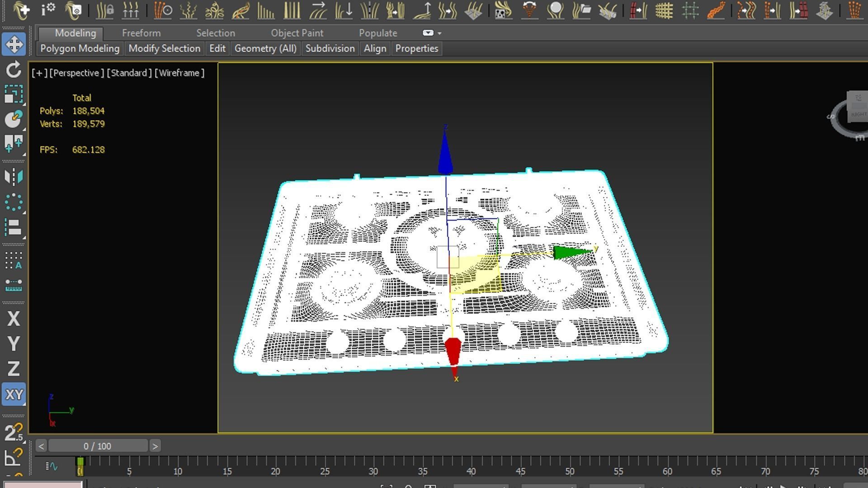Open the Object Paint tab
868x488 pixels.
[x=297, y=33]
